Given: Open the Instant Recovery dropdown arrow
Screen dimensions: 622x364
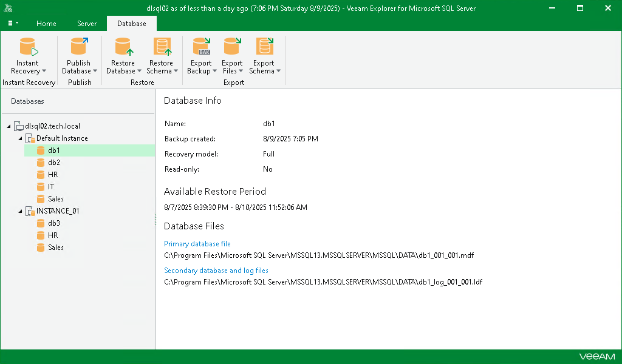Looking at the screenshot, I should 44,72.
